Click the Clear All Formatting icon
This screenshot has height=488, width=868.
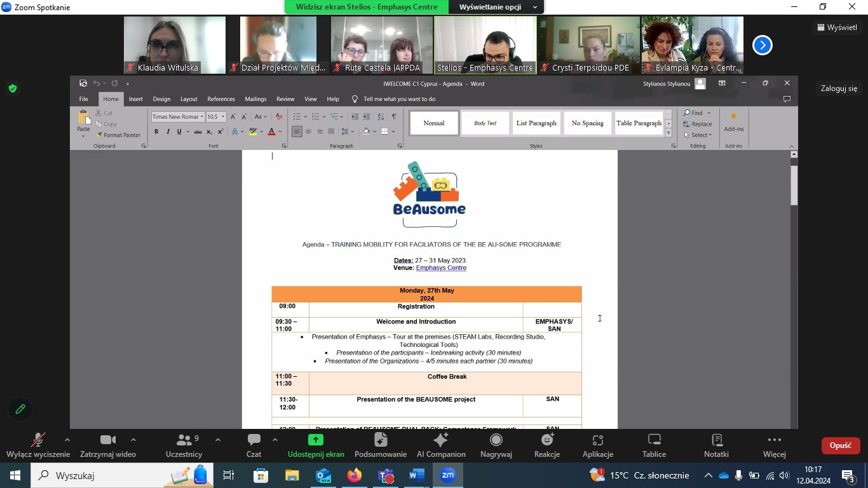tap(278, 117)
